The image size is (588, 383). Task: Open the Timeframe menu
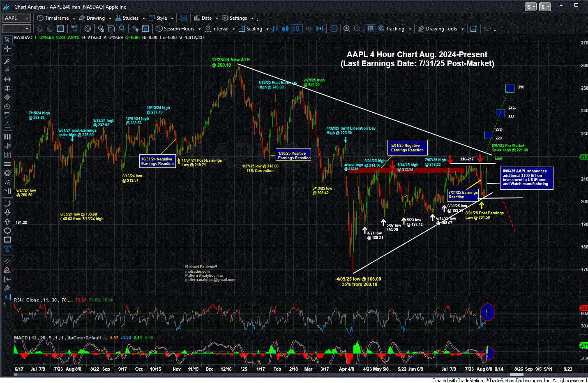click(x=53, y=18)
